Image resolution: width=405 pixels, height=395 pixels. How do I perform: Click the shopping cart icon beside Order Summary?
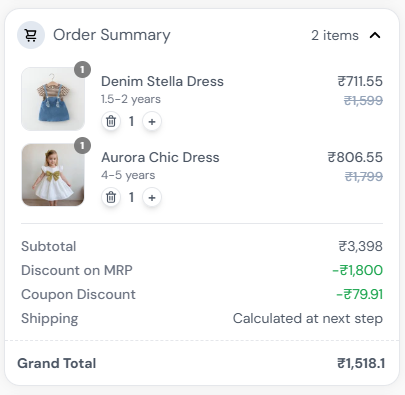pos(31,35)
